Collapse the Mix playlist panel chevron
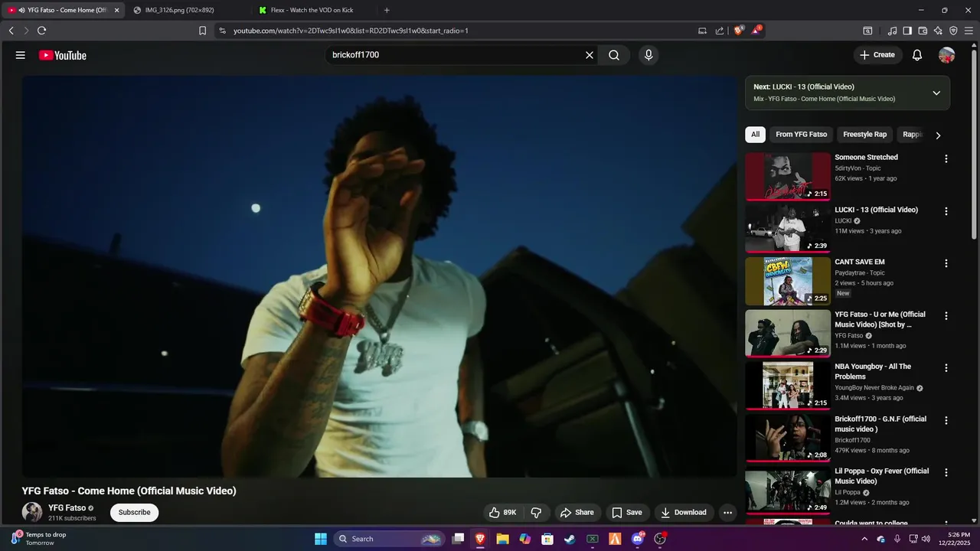980x551 pixels. [936, 93]
